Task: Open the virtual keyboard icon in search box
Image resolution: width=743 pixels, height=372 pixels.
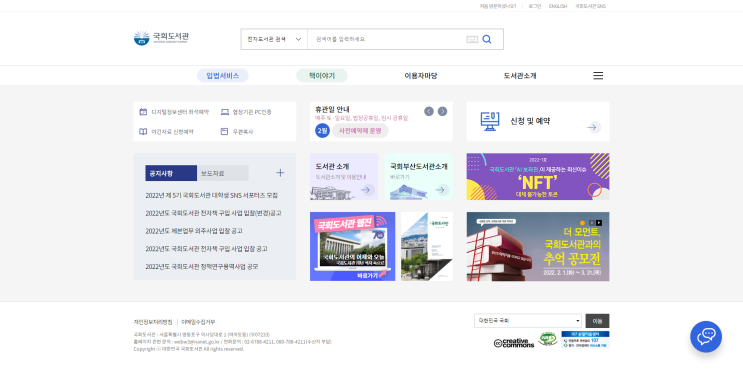Action: coord(472,39)
